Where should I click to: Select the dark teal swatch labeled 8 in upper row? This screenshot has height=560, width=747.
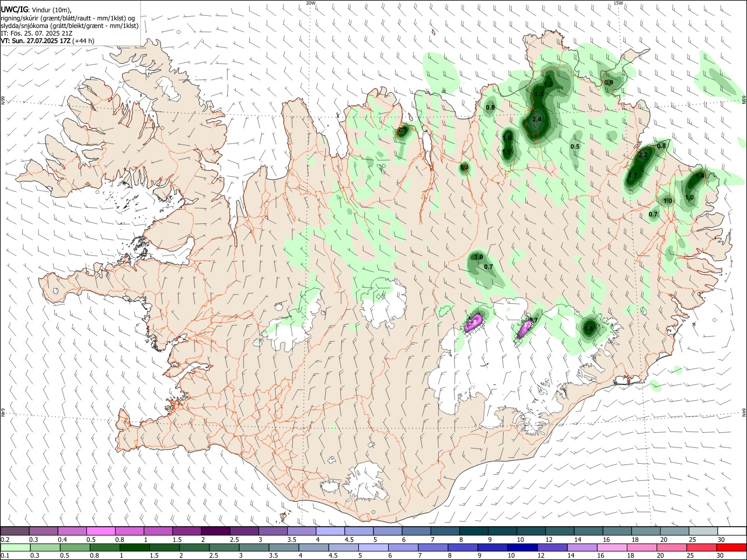[474, 531]
